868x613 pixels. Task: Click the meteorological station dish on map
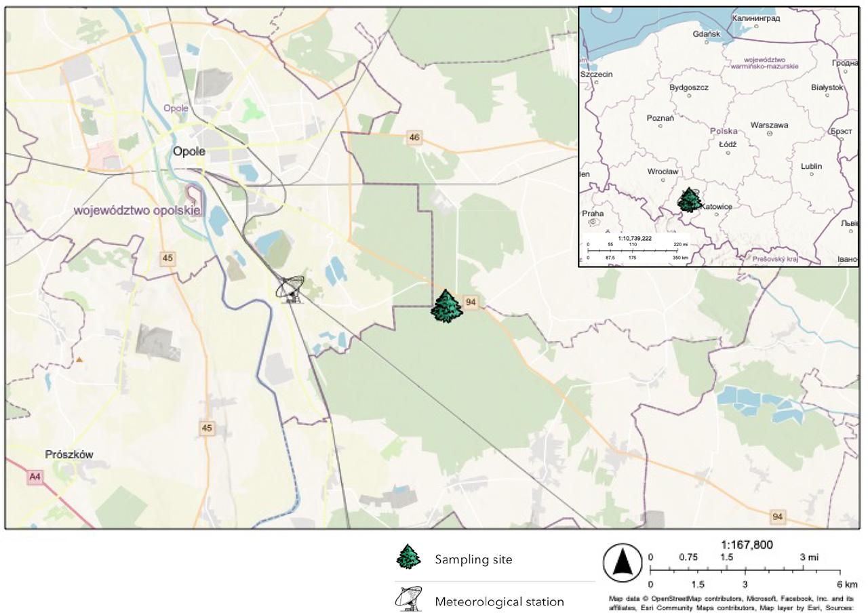coord(290,290)
